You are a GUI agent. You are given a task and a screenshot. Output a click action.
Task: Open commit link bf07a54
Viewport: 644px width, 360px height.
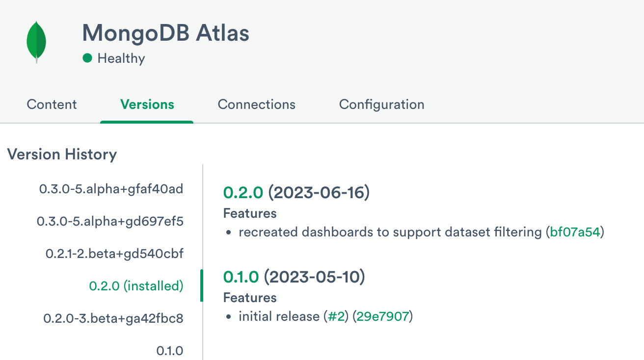tap(575, 232)
